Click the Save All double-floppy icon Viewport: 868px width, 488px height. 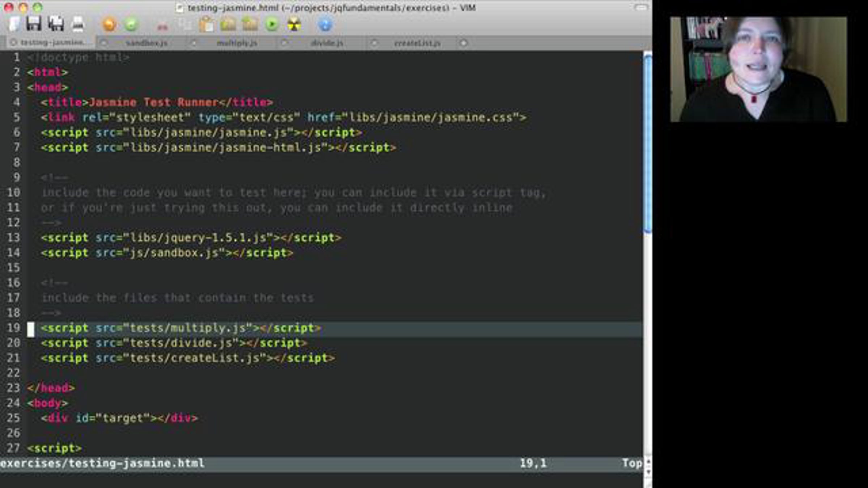pyautogui.click(x=56, y=24)
